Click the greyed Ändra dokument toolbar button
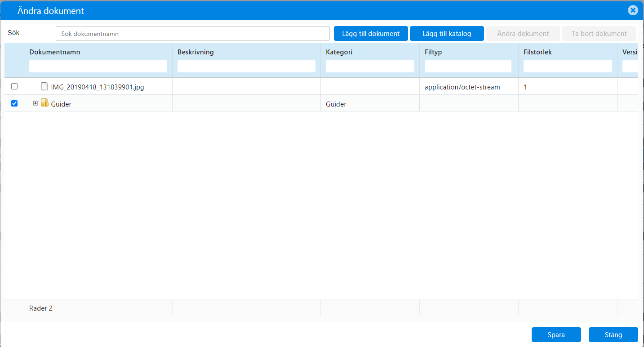The height and width of the screenshot is (347, 644). tap(523, 34)
